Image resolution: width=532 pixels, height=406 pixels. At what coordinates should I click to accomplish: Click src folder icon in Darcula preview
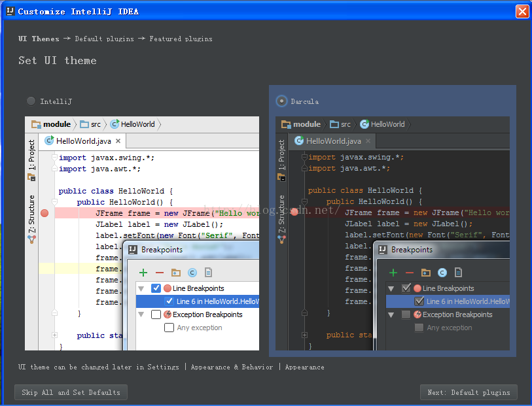pos(334,124)
